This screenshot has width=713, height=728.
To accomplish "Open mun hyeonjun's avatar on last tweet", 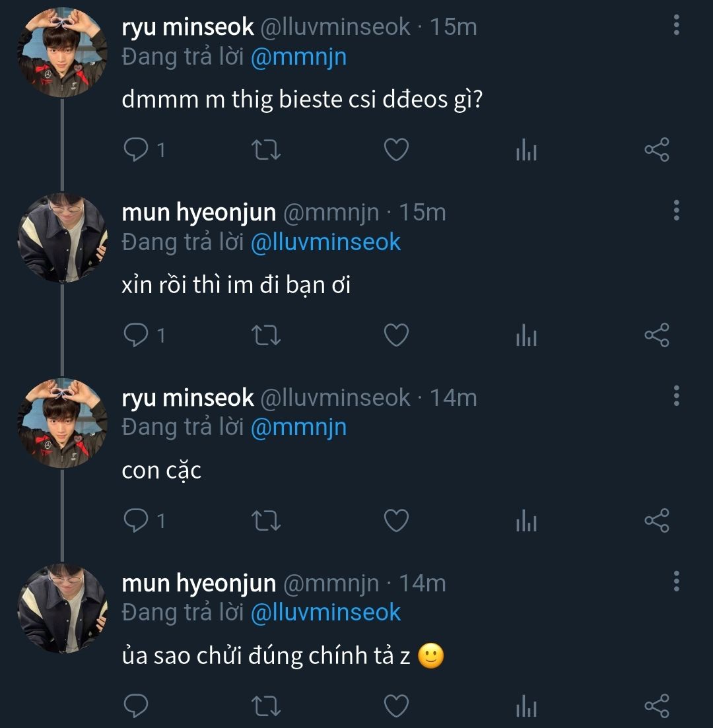I will pyautogui.click(x=61, y=608).
